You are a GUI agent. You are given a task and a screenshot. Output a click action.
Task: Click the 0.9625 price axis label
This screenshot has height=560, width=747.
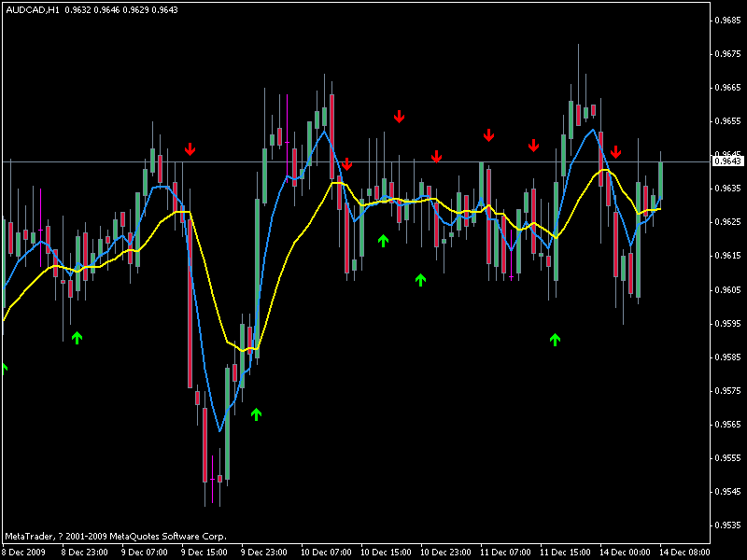pyautogui.click(x=728, y=222)
